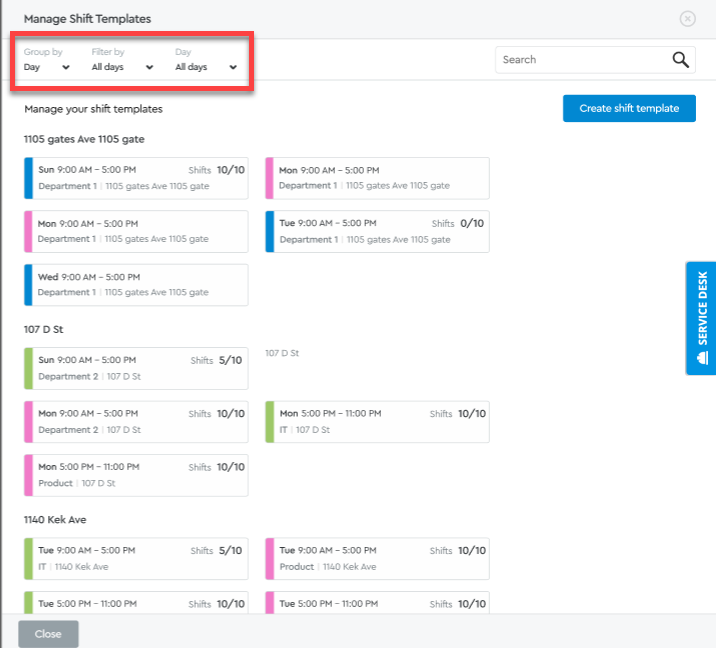The width and height of the screenshot is (716, 648).
Task: Click the search magnifier icon
Action: click(680, 60)
